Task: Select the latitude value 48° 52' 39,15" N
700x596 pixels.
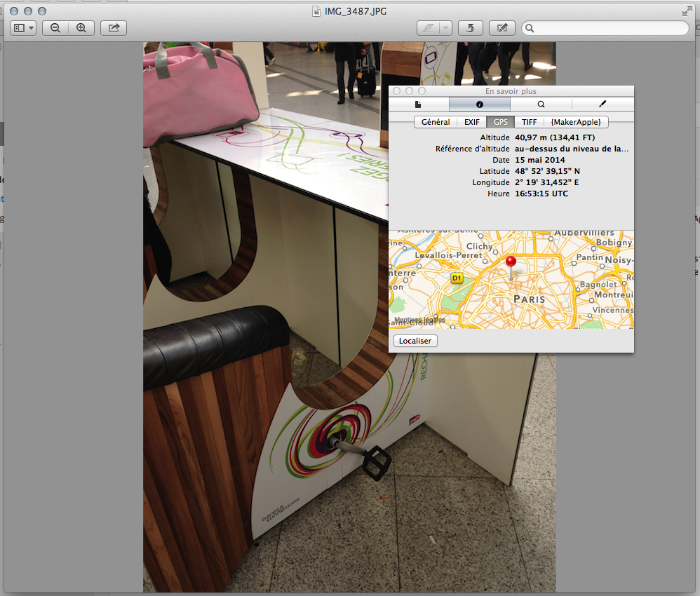Action: point(547,171)
